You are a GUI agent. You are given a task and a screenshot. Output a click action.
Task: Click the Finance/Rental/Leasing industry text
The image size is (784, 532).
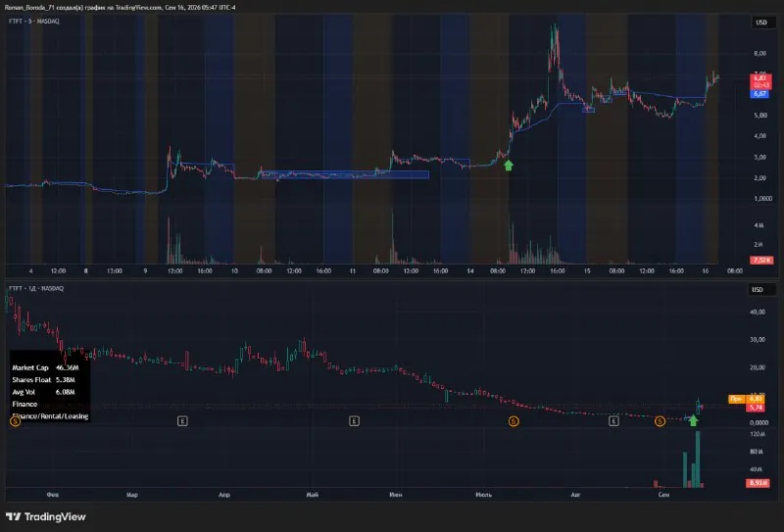pos(50,416)
